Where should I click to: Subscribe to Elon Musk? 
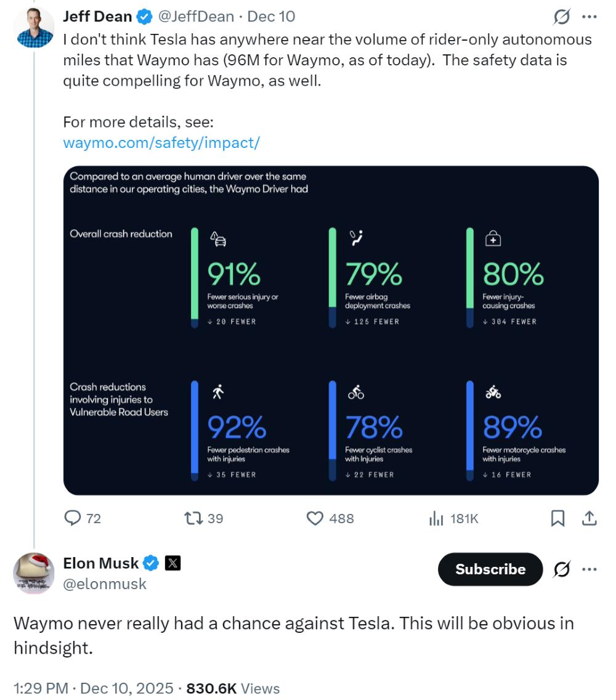tap(489, 569)
